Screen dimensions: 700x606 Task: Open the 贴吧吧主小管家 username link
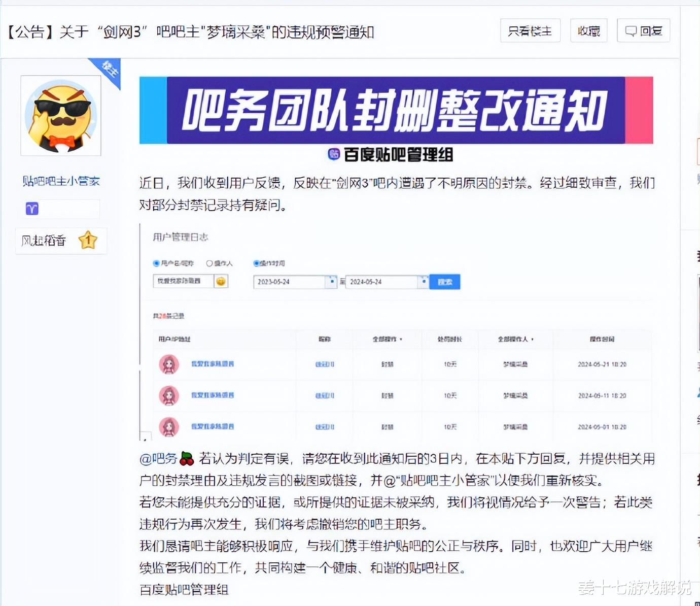61,181
